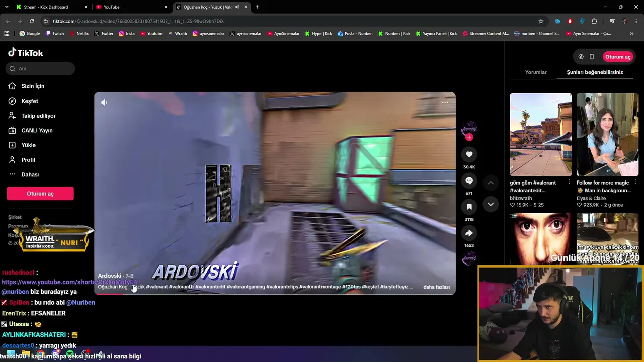
Task: Bookmark the video with the save icon
Action: point(469,207)
